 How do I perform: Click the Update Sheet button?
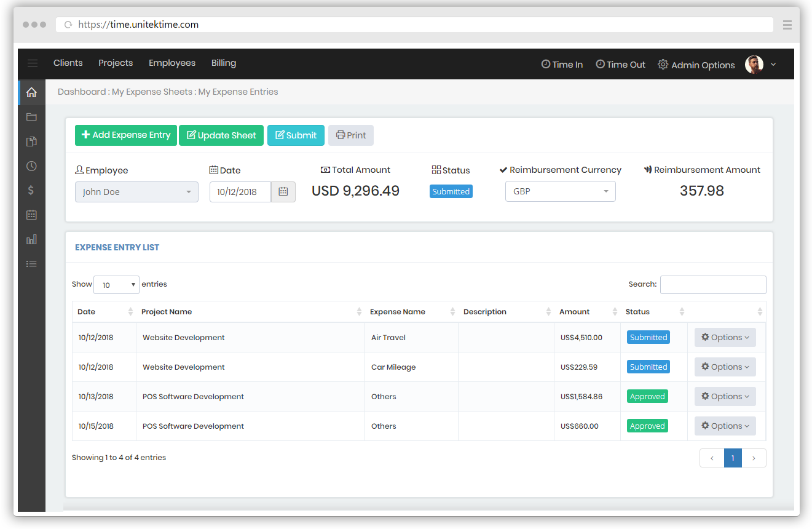pos(221,135)
